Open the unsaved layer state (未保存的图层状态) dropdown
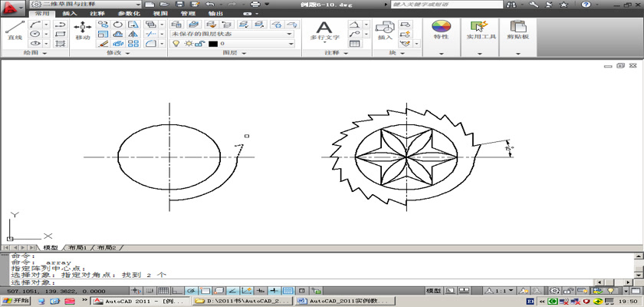Screen dimensions: 644x307 (232, 34)
